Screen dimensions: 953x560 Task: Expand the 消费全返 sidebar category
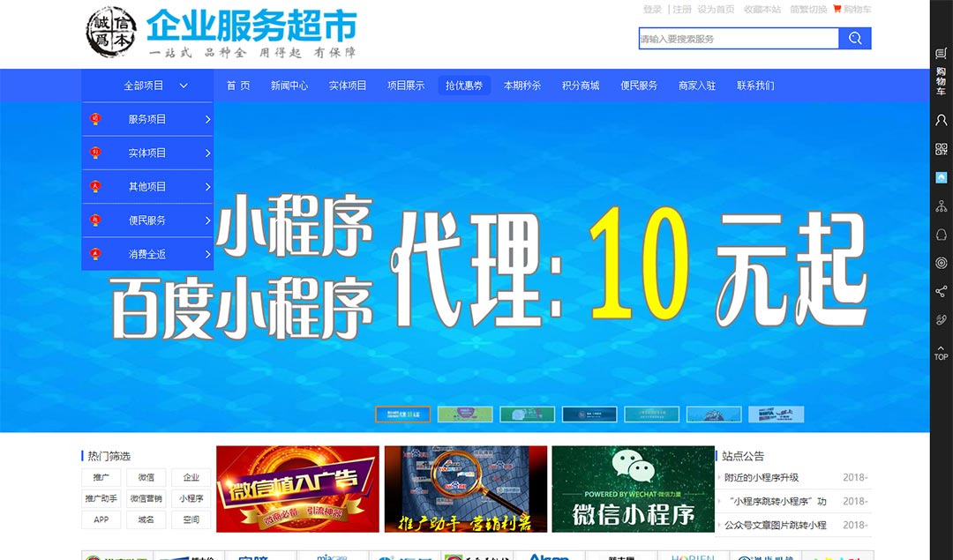pyautogui.click(x=147, y=254)
